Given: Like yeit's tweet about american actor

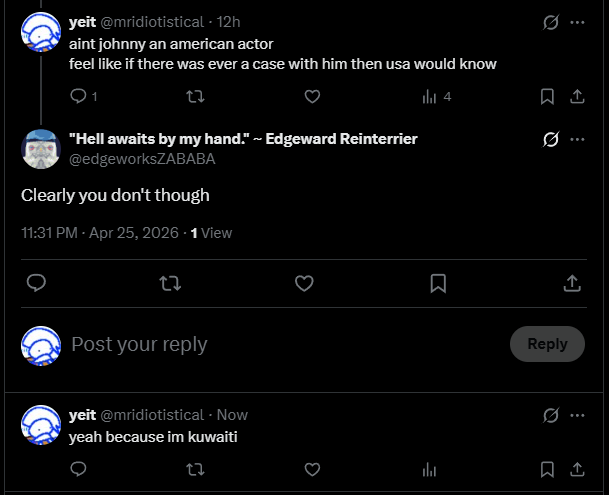Looking at the screenshot, I should (312, 97).
